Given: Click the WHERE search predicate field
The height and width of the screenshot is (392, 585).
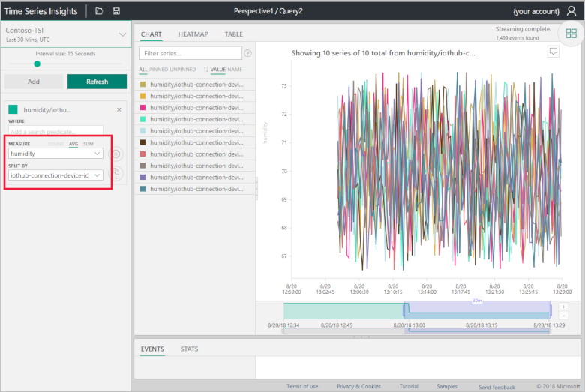Looking at the screenshot, I should [55, 132].
